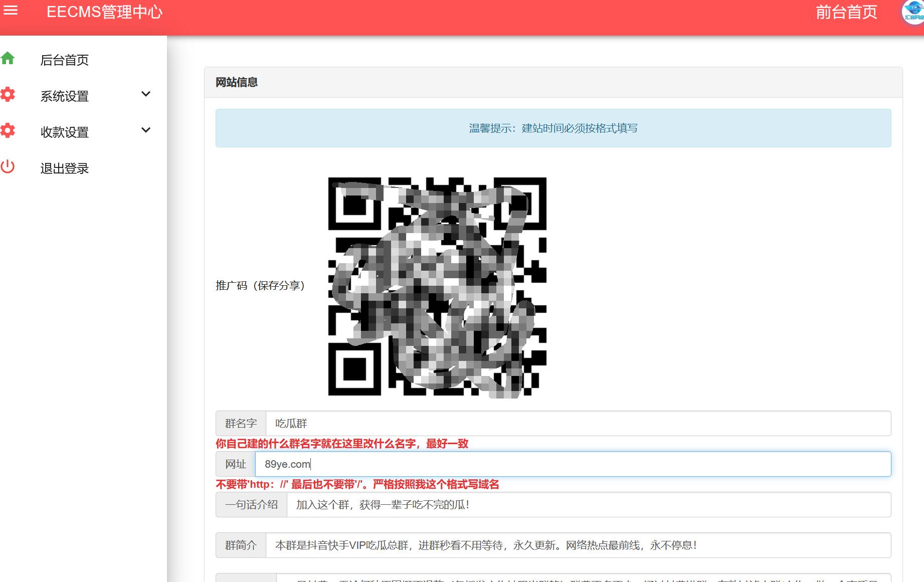Click the green home icon
This screenshot has width=924, height=582.
[x=8, y=59]
